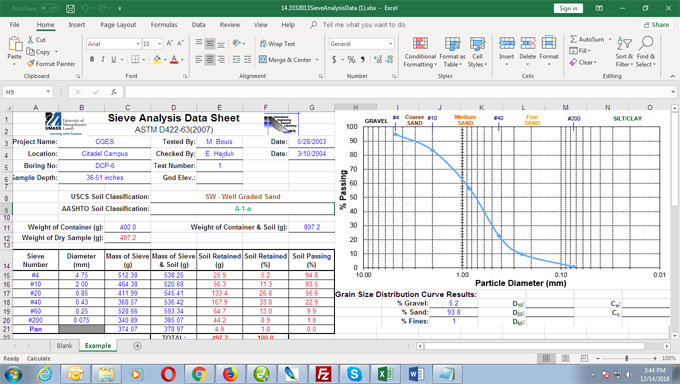Toggle Italic formatting

[103, 59]
